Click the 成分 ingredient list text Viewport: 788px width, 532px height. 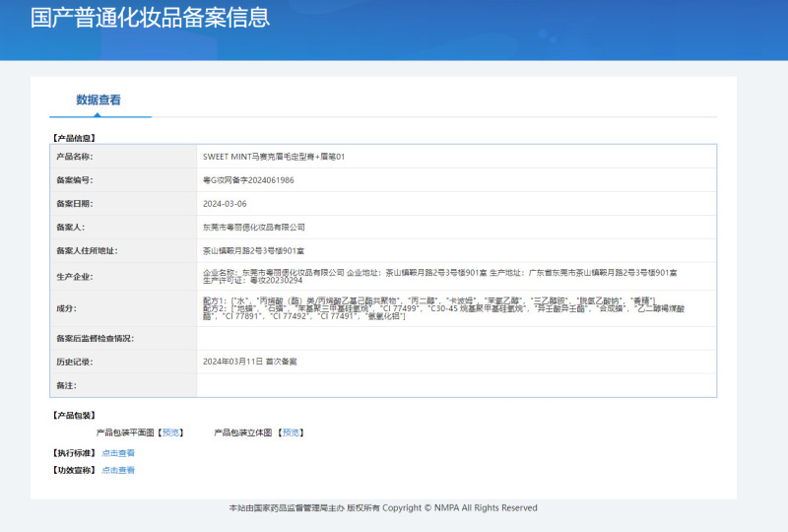click(x=444, y=308)
